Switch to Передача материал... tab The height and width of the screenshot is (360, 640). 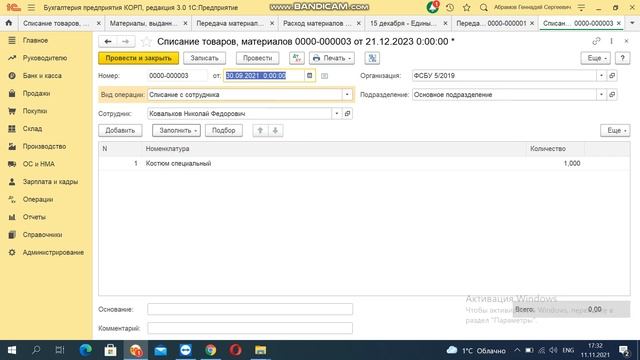tap(230, 23)
